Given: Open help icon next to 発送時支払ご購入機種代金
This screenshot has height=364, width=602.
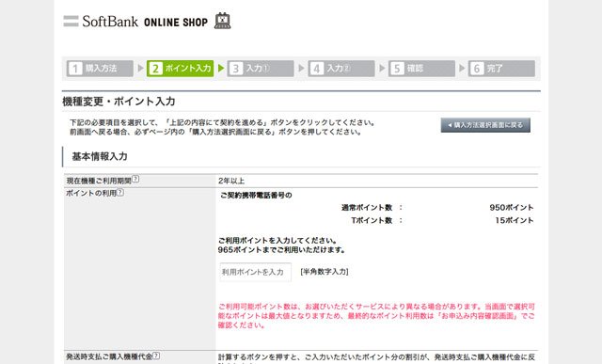Looking at the screenshot, I should click(x=156, y=356).
